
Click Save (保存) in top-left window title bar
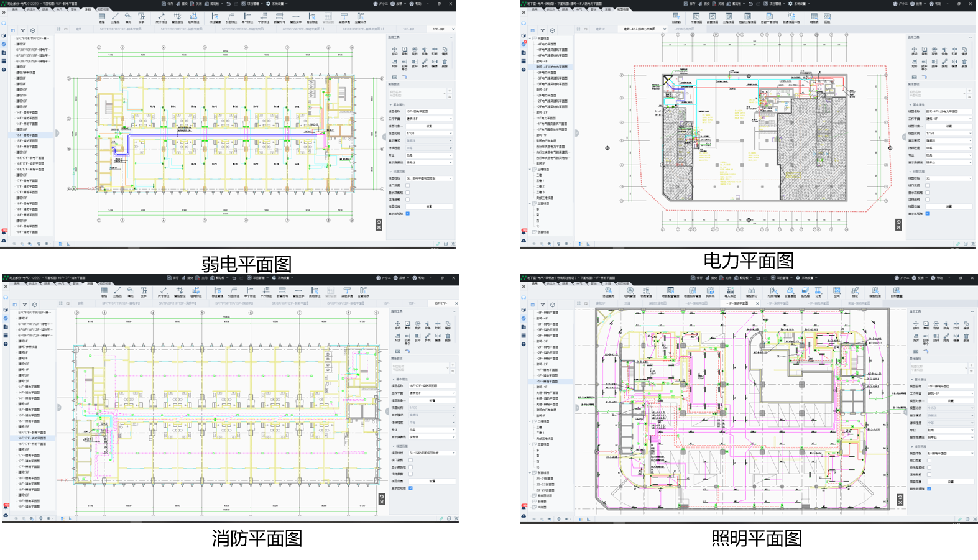click(168, 4)
